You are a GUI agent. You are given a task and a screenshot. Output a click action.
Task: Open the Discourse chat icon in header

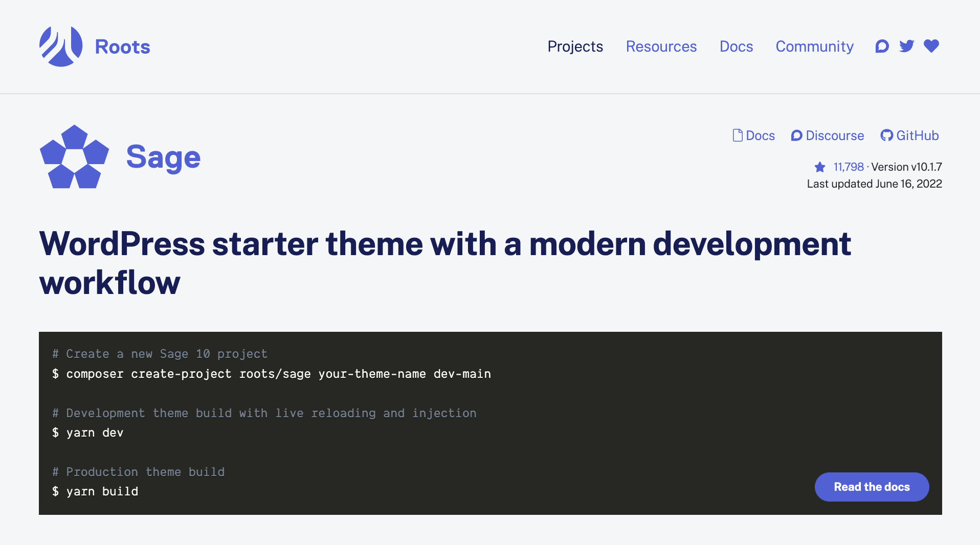(x=882, y=47)
